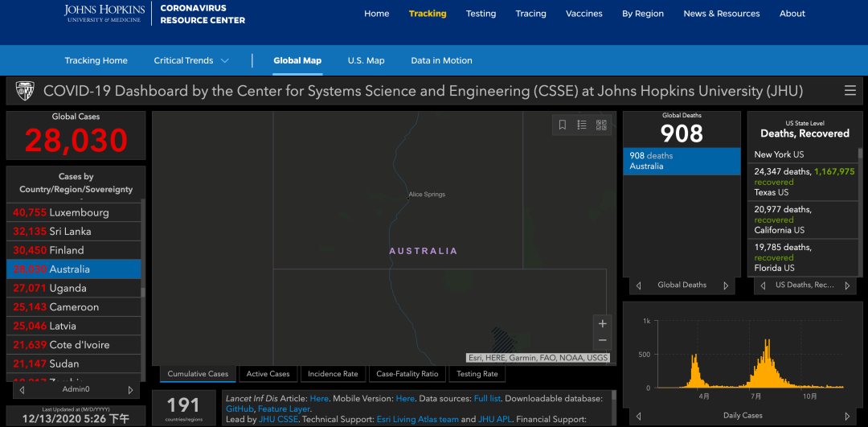Open the Tracking navigation item
The image size is (868, 427).
(428, 14)
